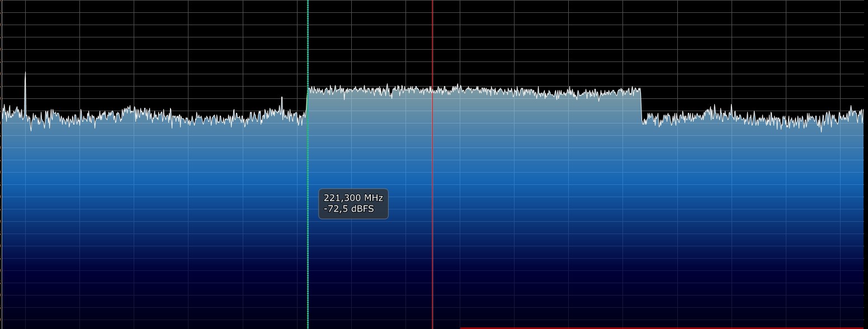The width and height of the screenshot is (868, 329).
Task: Click the -72,5 dBFS level readout
Action: pos(349,209)
